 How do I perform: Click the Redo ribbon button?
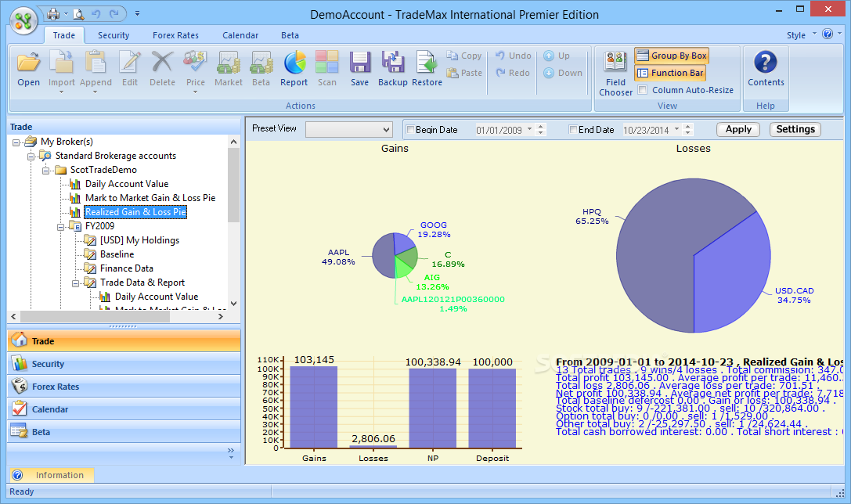click(x=512, y=73)
